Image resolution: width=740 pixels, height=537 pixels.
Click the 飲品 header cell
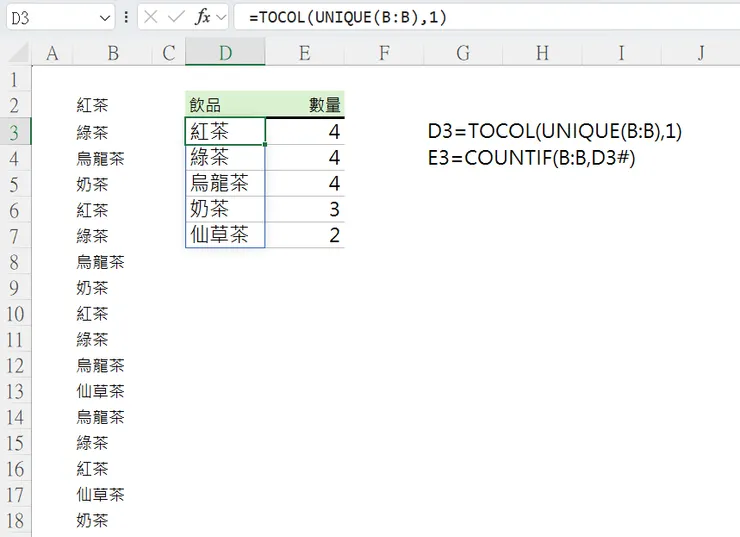pos(225,105)
